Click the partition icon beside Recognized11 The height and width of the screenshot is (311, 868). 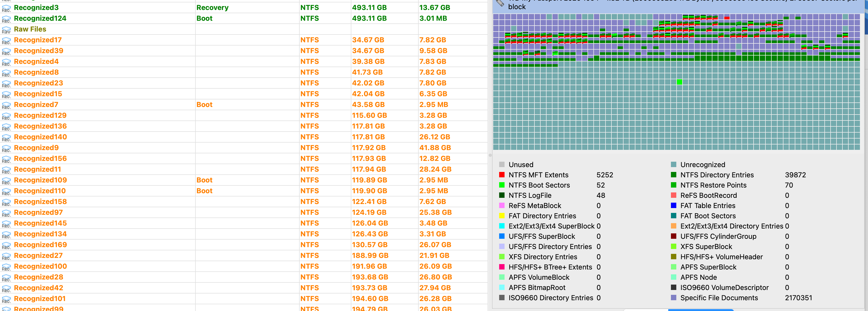click(6, 170)
